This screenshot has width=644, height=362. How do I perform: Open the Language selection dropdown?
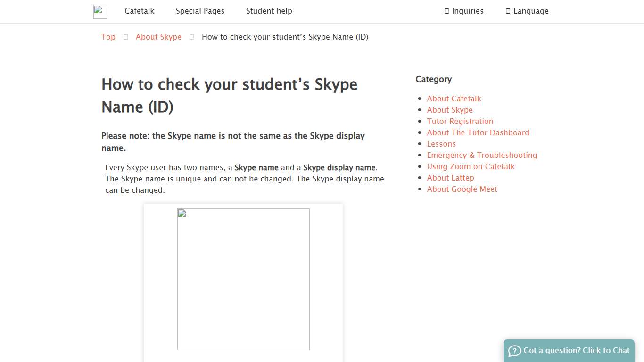[527, 11]
